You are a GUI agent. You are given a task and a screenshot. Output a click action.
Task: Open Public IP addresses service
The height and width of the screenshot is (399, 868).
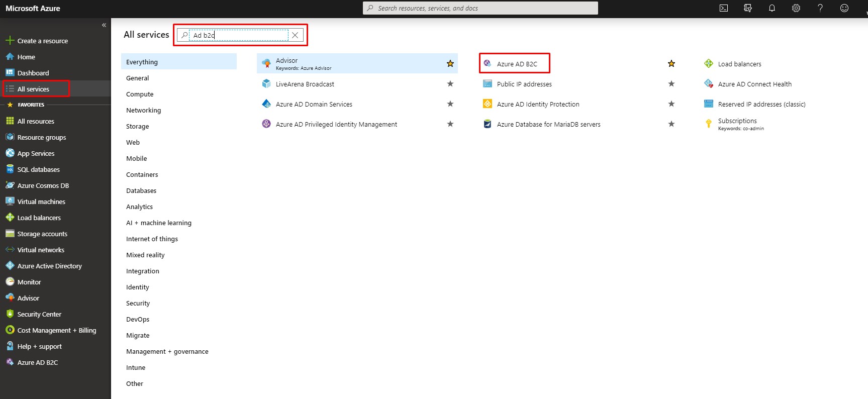point(524,84)
